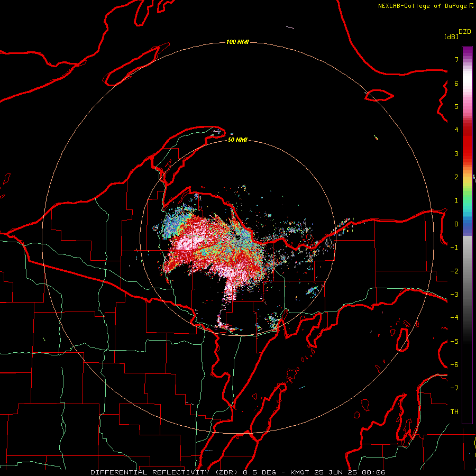Click the [dB] unit label
Screen dimensions: 476x476
(x=452, y=36)
